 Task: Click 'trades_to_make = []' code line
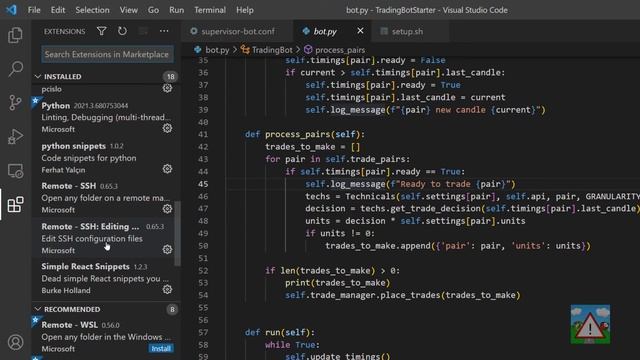coord(313,147)
